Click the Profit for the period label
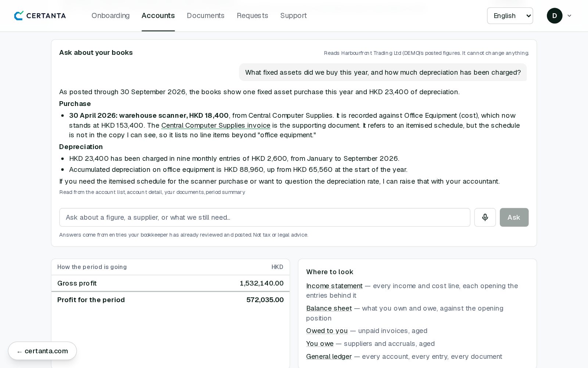588x368 pixels. (x=91, y=300)
